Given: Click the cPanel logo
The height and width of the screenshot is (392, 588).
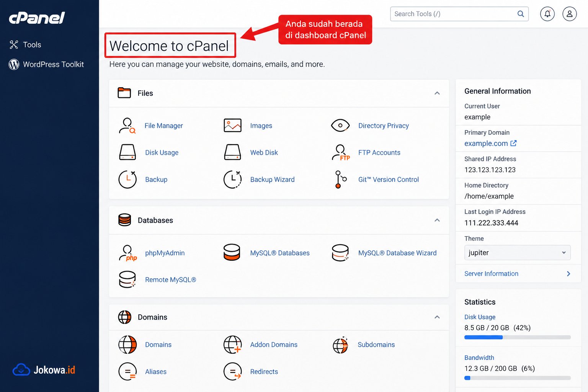Looking at the screenshot, I should (37, 18).
